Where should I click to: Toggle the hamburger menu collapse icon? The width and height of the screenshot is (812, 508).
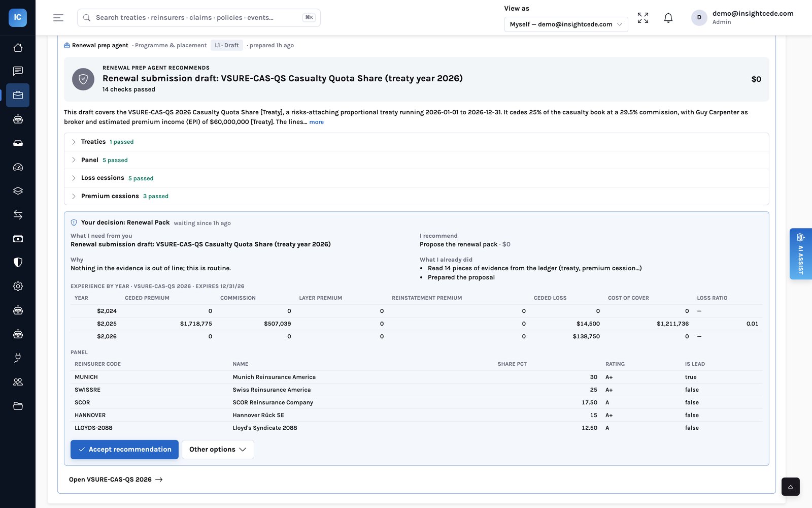(x=58, y=18)
